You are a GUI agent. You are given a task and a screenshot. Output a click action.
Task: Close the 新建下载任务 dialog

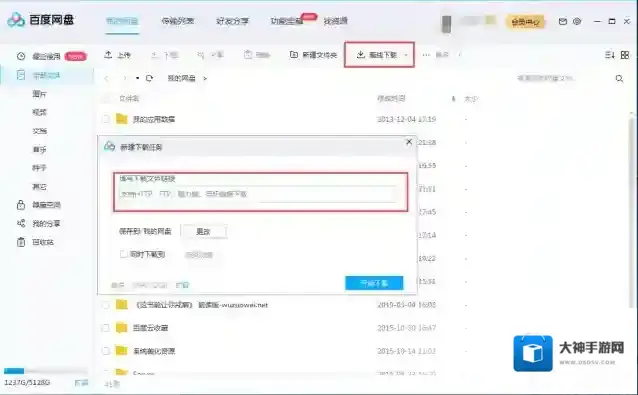pyautogui.click(x=409, y=142)
